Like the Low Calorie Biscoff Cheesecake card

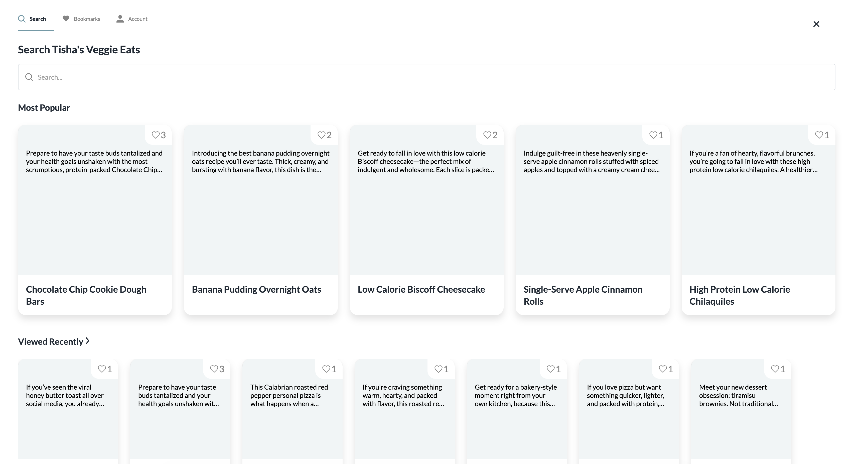[487, 135]
